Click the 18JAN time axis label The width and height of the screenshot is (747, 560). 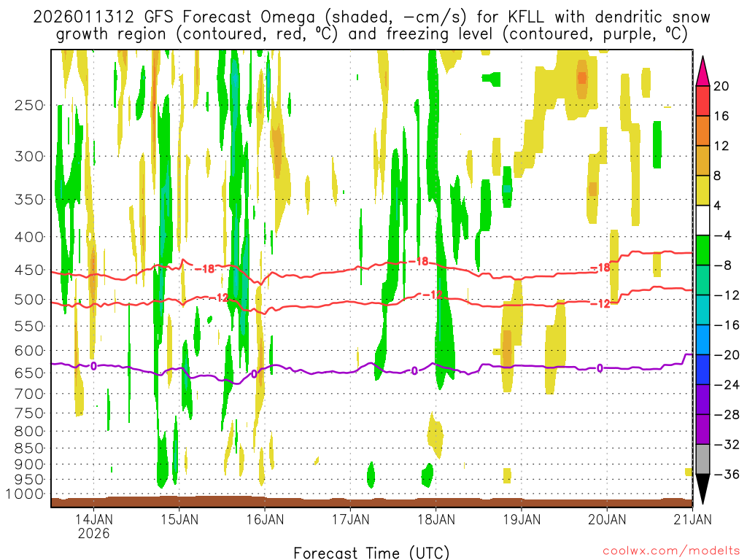(x=436, y=519)
